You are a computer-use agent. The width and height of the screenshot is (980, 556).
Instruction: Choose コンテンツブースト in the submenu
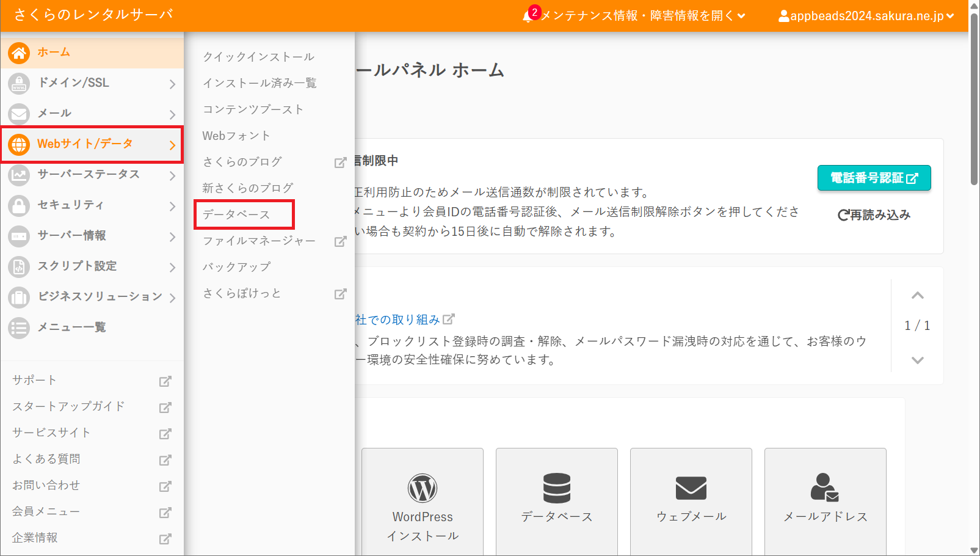pyautogui.click(x=253, y=109)
